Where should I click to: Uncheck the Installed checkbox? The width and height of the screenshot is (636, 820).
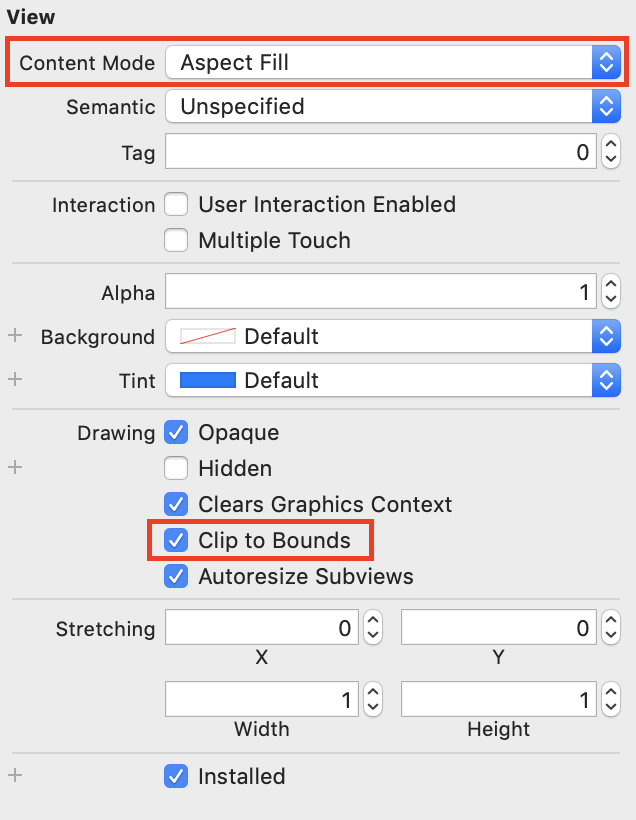176,776
